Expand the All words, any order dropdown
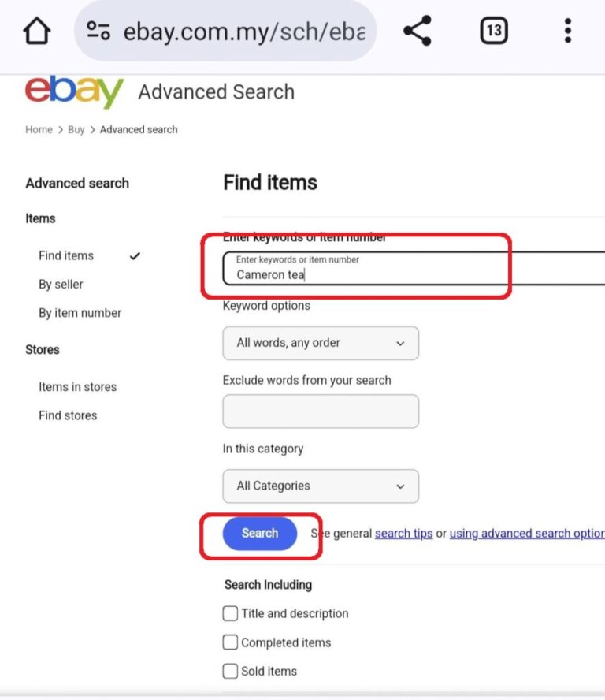The image size is (605, 700). click(321, 343)
